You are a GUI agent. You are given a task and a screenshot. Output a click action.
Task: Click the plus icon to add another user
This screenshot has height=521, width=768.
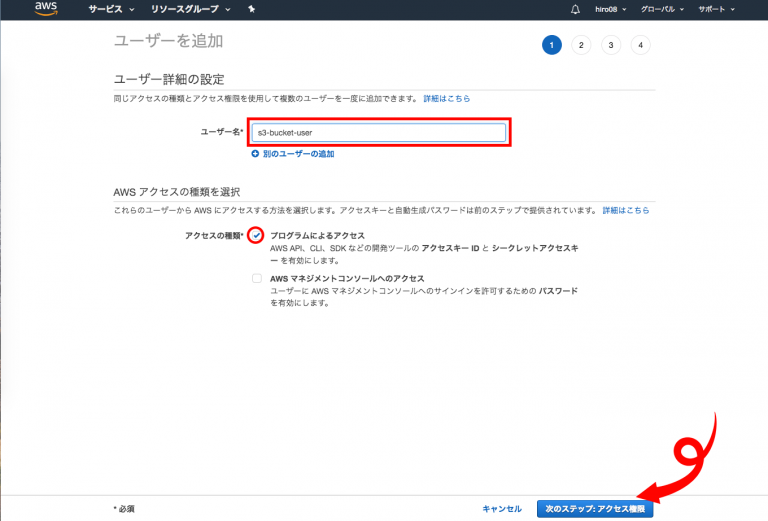click(255, 154)
